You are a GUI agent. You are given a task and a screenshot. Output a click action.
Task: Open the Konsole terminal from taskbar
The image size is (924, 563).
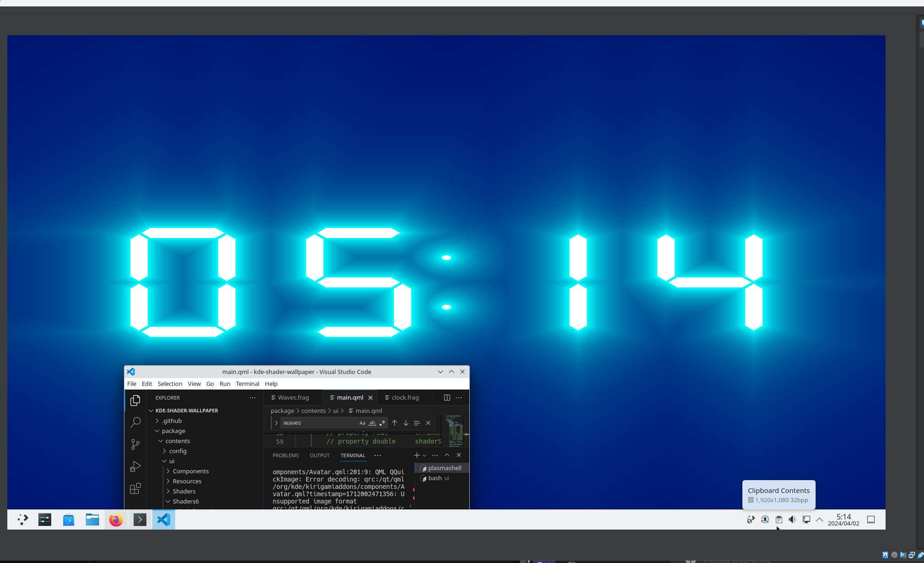140,520
